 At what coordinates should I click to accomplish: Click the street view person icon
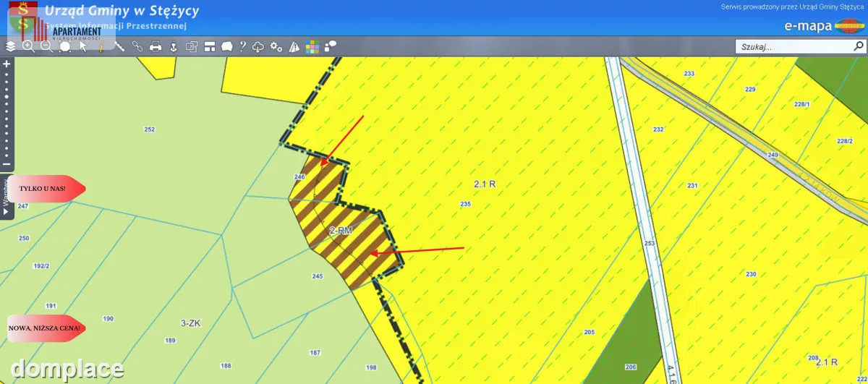click(x=174, y=46)
